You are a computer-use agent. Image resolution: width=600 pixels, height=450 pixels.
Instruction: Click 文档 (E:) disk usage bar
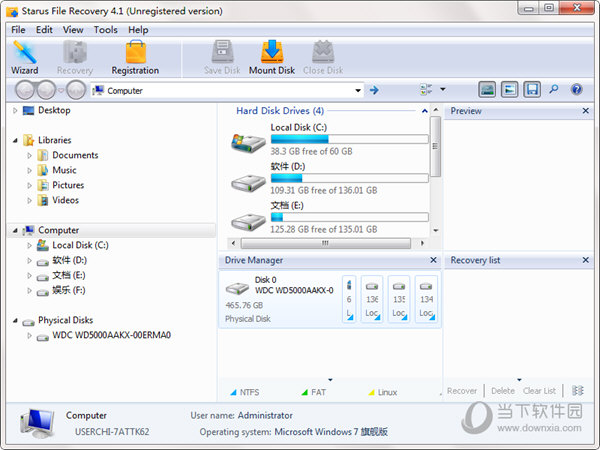tap(349, 217)
